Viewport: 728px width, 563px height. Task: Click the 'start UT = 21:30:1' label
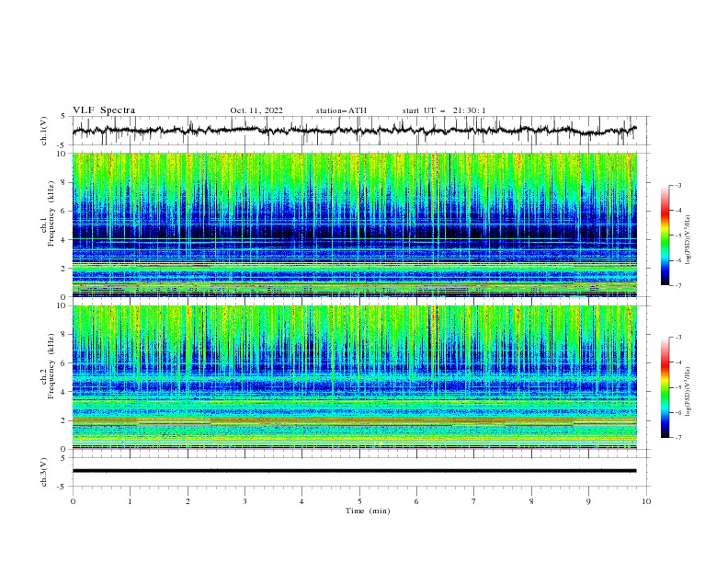444,110
